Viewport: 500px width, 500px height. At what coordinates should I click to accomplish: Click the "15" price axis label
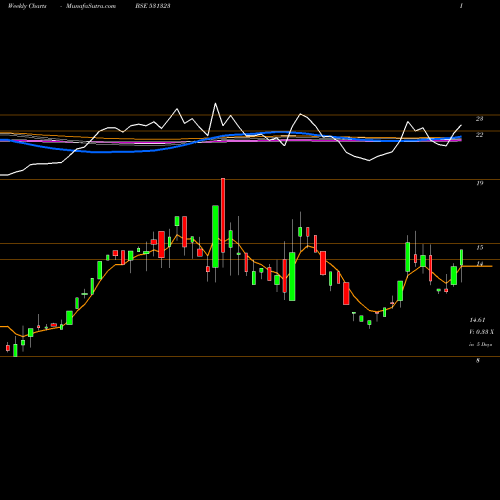pos(479,247)
